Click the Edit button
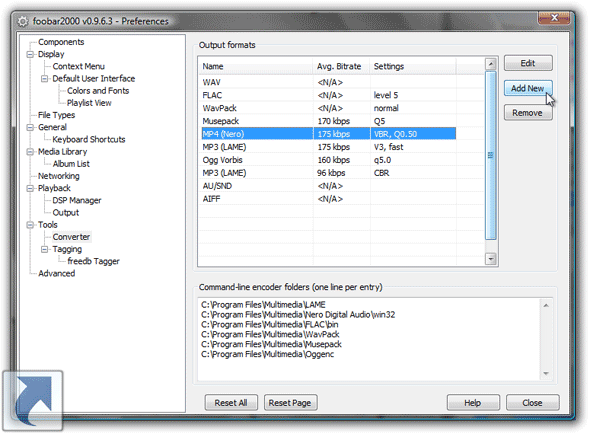The height and width of the screenshot is (434, 590). click(528, 63)
